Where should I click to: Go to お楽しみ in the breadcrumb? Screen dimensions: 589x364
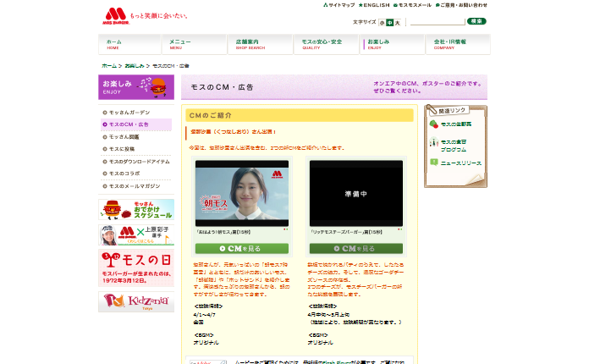click(x=135, y=66)
